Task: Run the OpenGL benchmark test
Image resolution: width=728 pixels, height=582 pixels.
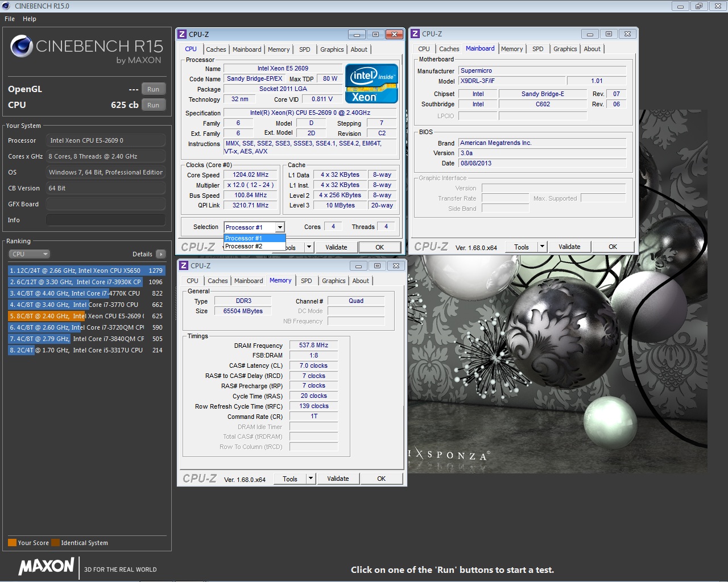Action: point(154,89)
